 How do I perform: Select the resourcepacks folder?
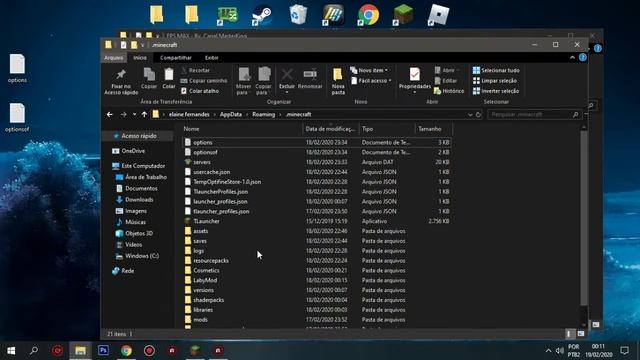tap(317, 260)
